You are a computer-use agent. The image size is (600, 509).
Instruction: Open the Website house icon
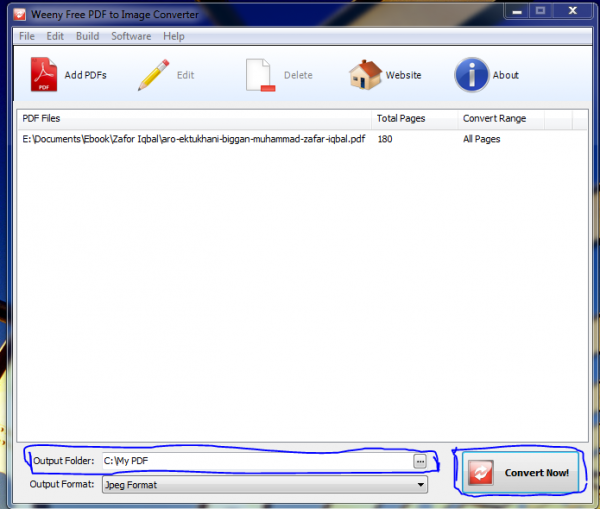(365, 75)
